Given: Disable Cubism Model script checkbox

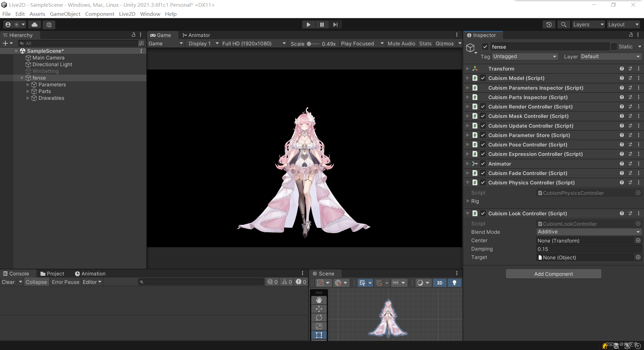Looking at the screenshot, I should (483, 78).
